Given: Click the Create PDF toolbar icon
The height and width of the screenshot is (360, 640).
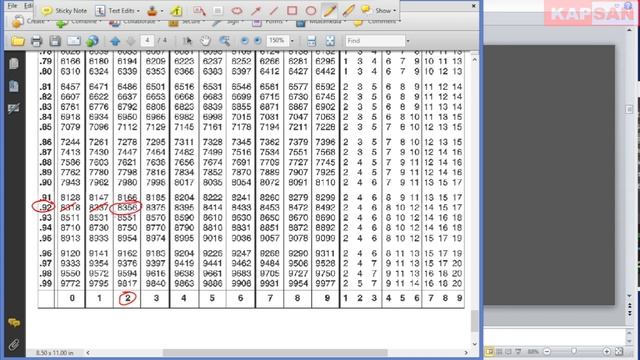Looking at the screenshot, I should pyautogui.click(x=17, y=21).
